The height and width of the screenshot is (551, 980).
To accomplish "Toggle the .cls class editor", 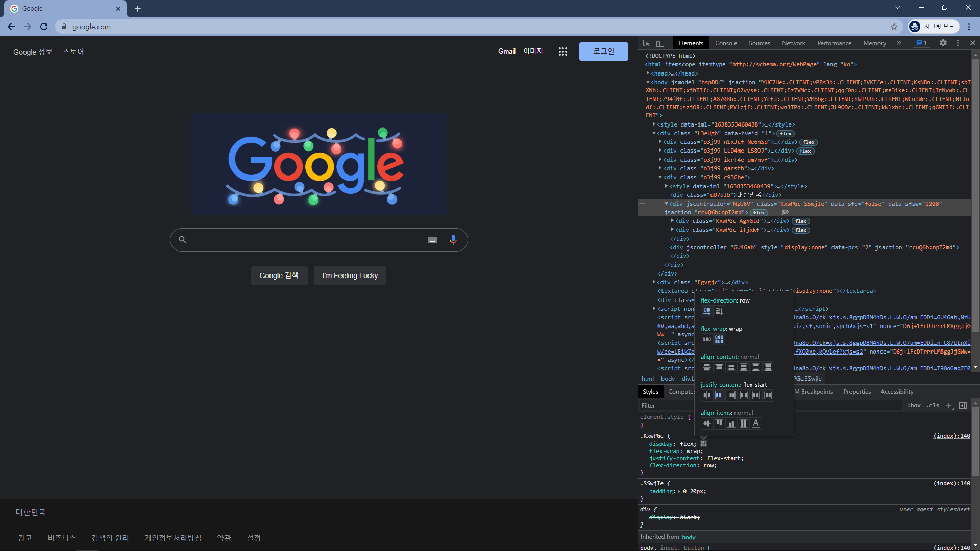I will coord(934,406).
